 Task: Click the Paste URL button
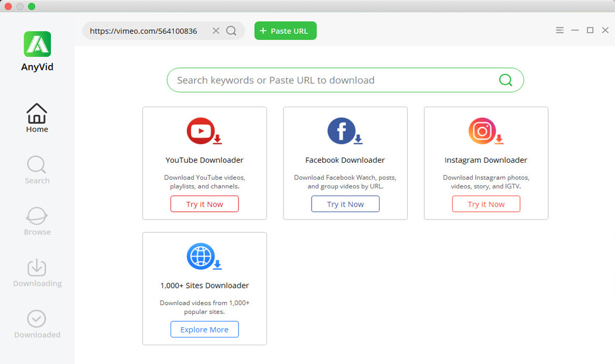click(285, 30)
